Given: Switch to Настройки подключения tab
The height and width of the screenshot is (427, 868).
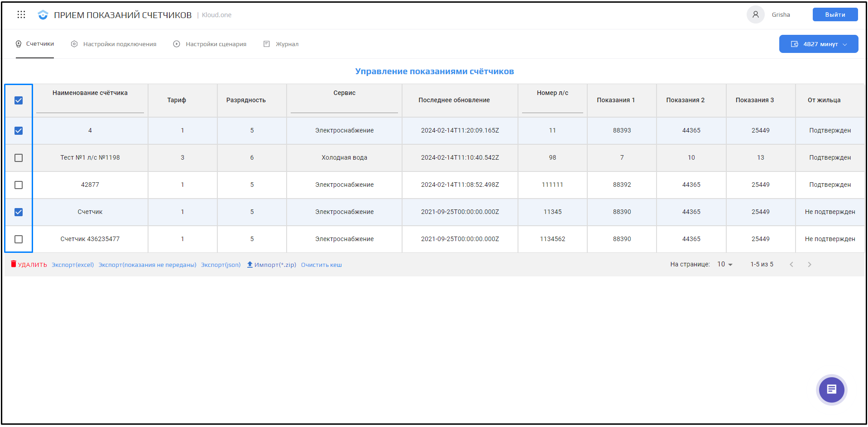Looking at the screenshot, I should click(114, 44).
